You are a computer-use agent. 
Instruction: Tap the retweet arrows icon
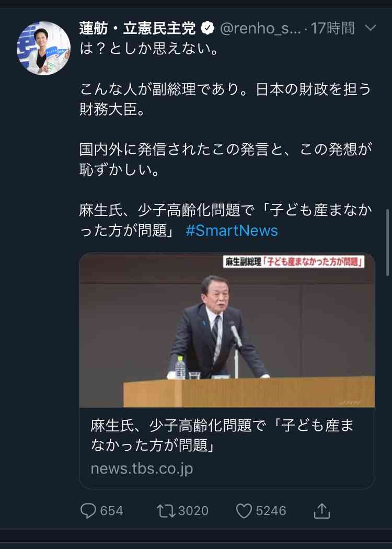tap(166, 511)
